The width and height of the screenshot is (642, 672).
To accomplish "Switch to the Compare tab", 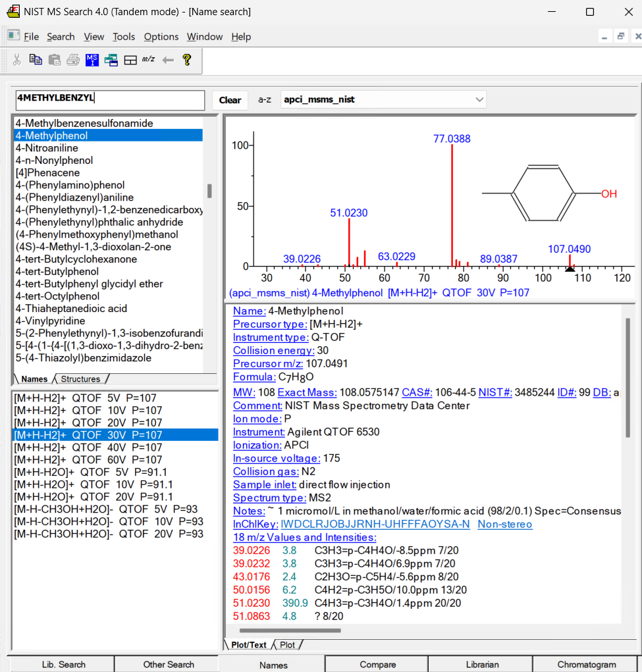I will pos(378,664).
